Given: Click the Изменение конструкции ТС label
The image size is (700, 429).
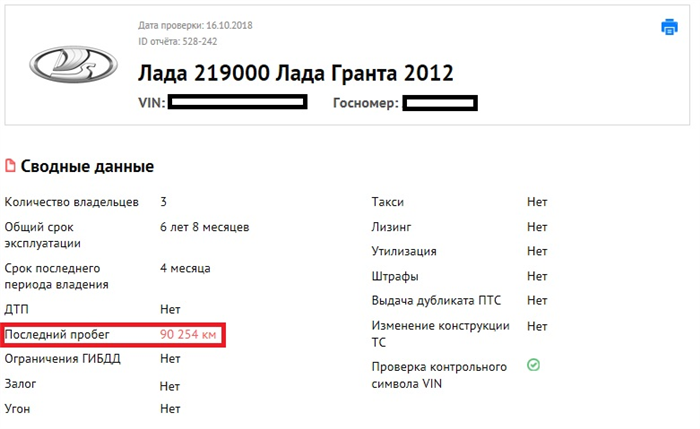Looking at the screenshot, I should (440, 334).
